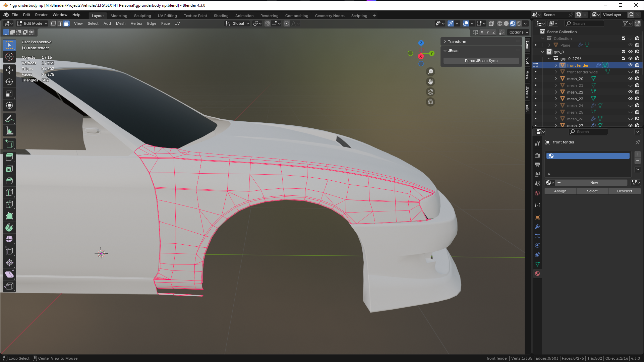
Task: Uncheck the grp_0 collection checkbox
Action: click(x=624, y=52)
